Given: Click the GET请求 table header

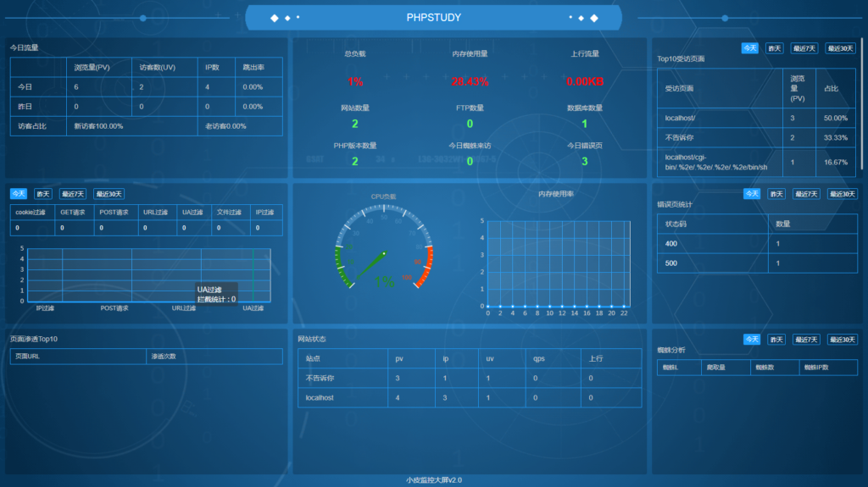Looking at the screenshot, I should coord(73,213).
